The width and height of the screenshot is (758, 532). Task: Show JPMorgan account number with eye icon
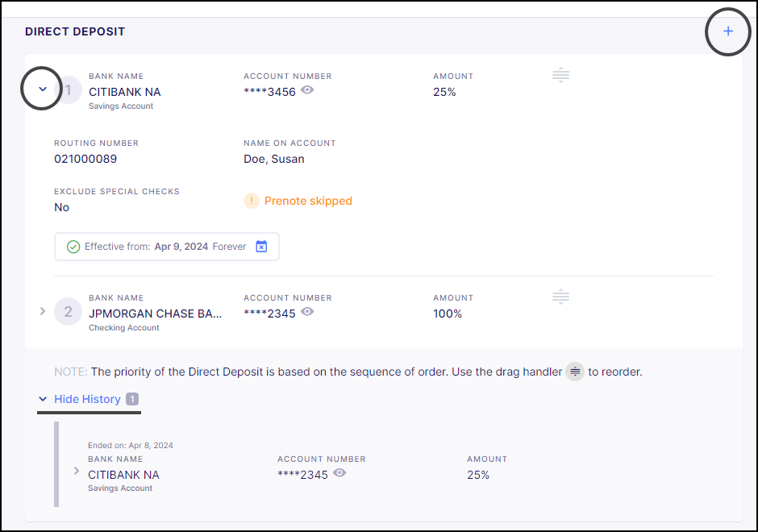307,312
